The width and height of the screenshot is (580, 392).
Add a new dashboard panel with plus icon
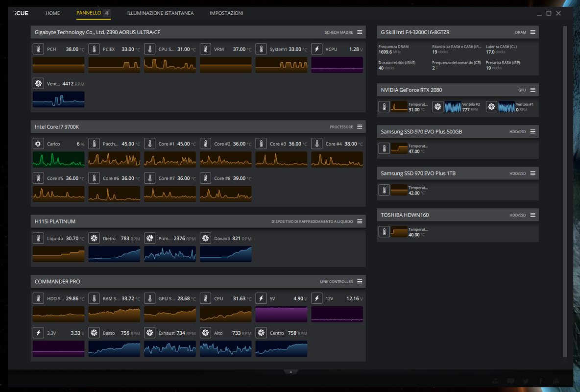point(107,13)
